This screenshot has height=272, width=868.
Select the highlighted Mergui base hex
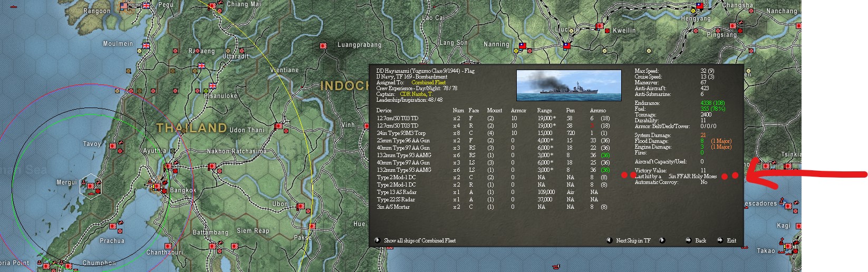point(91,186)
